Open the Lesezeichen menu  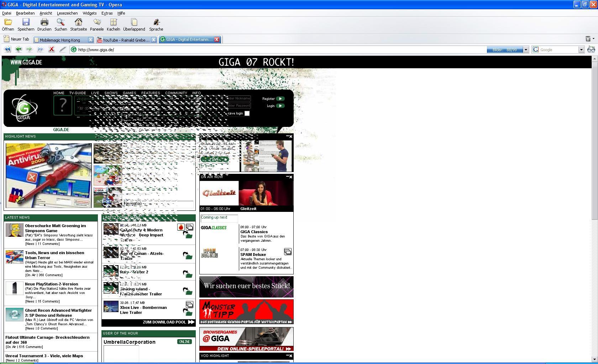(x=67, y=13)
